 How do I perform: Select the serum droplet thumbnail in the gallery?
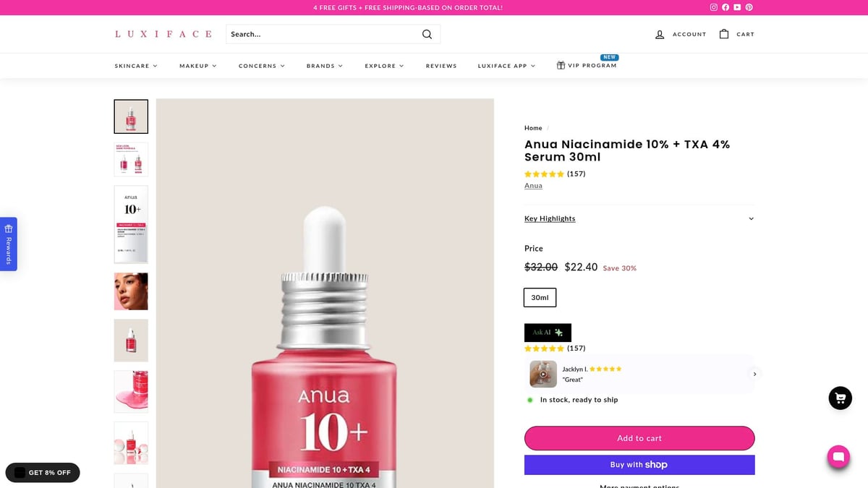pyautogui.click(x=130, y=340)
